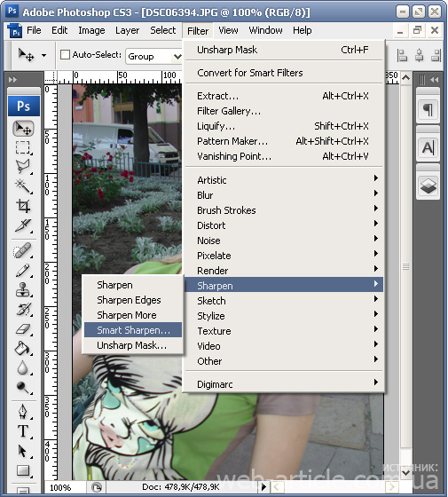The width and height of the screenshot is (448, 497).
Task: Open the Group dropdown in options bar
Action: [x=154, y=57]
